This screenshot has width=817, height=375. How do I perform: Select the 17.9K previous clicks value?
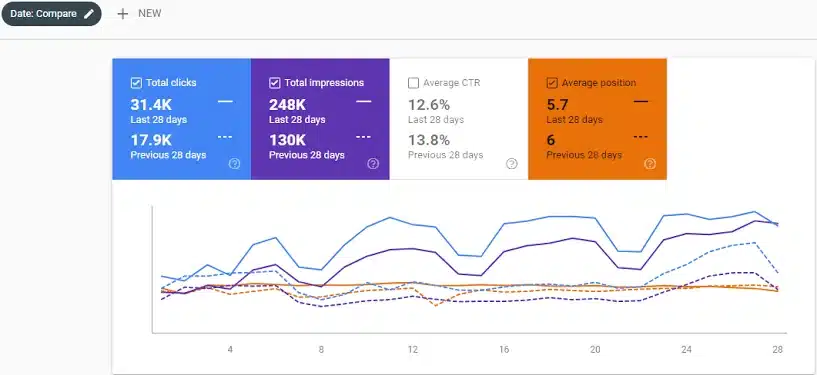click(151, 141)
